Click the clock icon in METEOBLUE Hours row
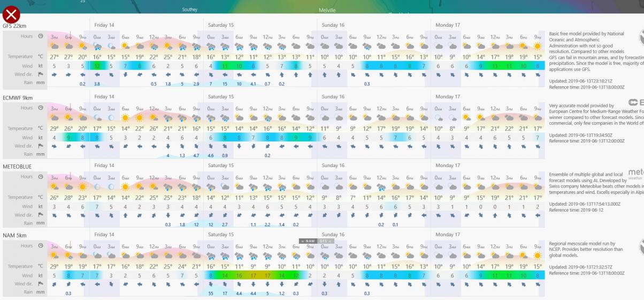This screenshot has width=644, height=300. tap(40, 177)
